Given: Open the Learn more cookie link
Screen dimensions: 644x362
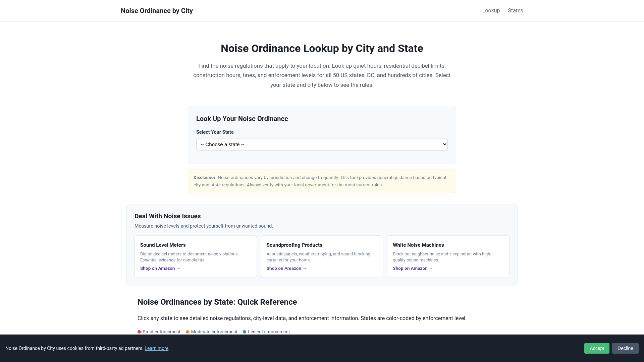Looking at the screenshot, I should [x=156, y=348].
